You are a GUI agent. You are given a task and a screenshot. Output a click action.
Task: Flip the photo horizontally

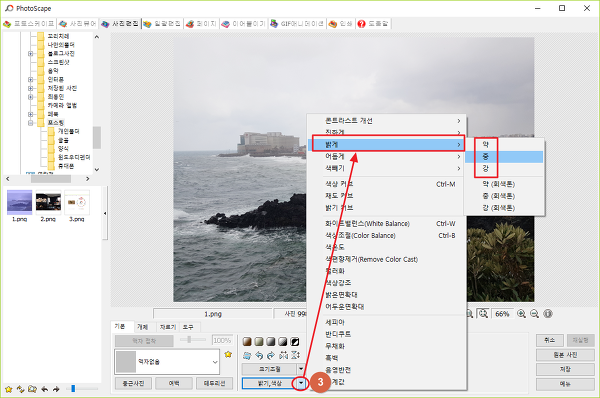(x=283, y=356)
